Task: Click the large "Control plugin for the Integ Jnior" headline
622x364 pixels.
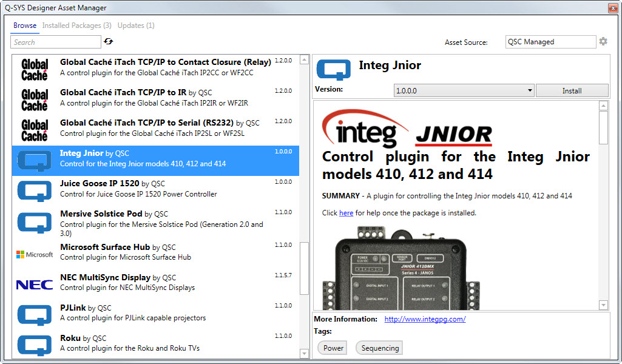Action: click(456, 166)
